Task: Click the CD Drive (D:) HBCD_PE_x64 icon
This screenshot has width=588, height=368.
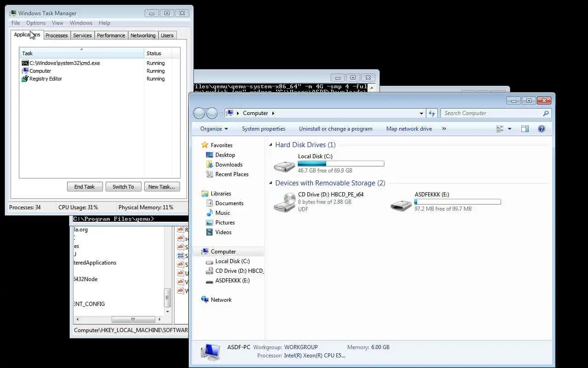Action: tap(285, 202)
